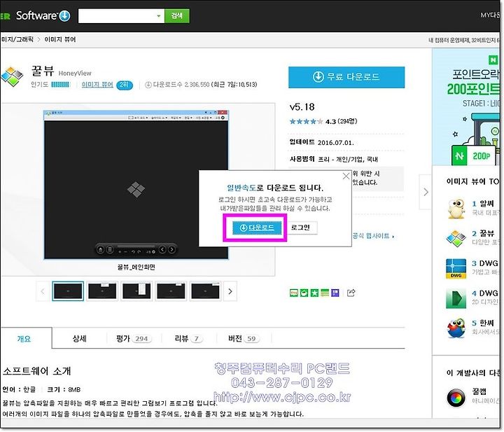Click the 200포인트 advertisement banner
Viewport: 504px width, 432px height.
[x=466, y=107]
